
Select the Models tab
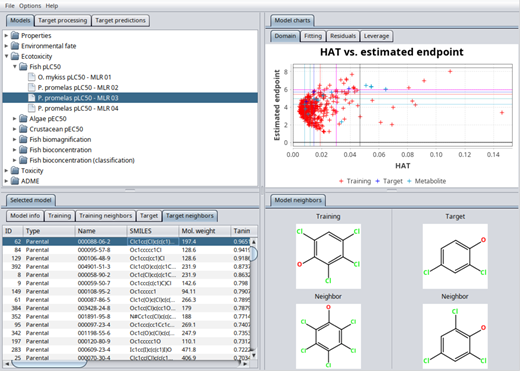click(x=20, y=20)
